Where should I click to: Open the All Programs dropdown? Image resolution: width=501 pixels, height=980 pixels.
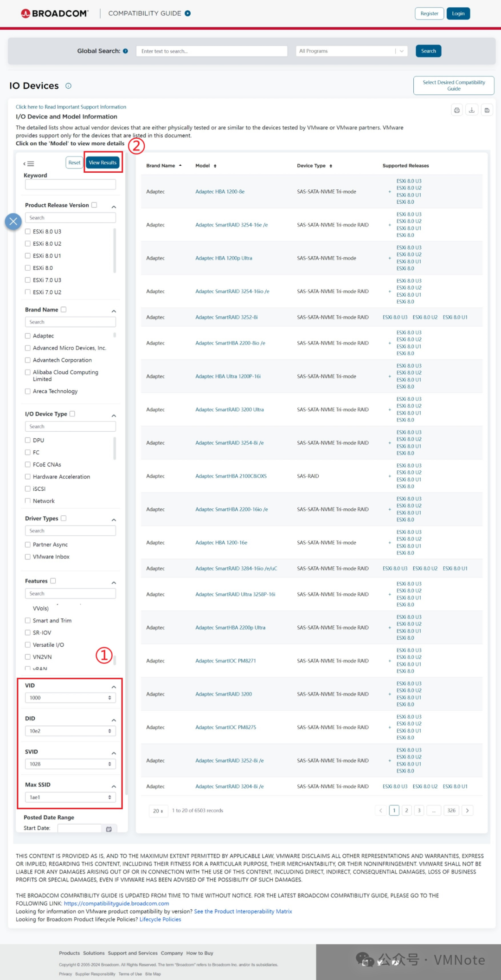352,51
